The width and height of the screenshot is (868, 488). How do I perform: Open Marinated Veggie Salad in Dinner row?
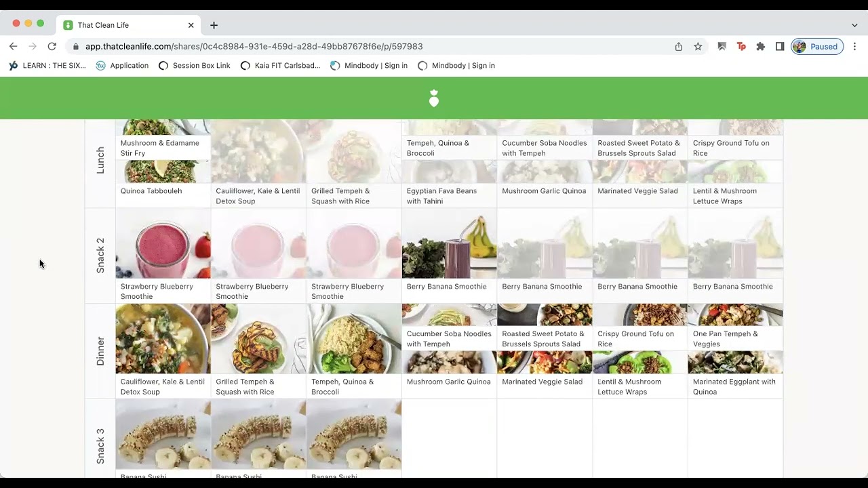coord(545,374)
